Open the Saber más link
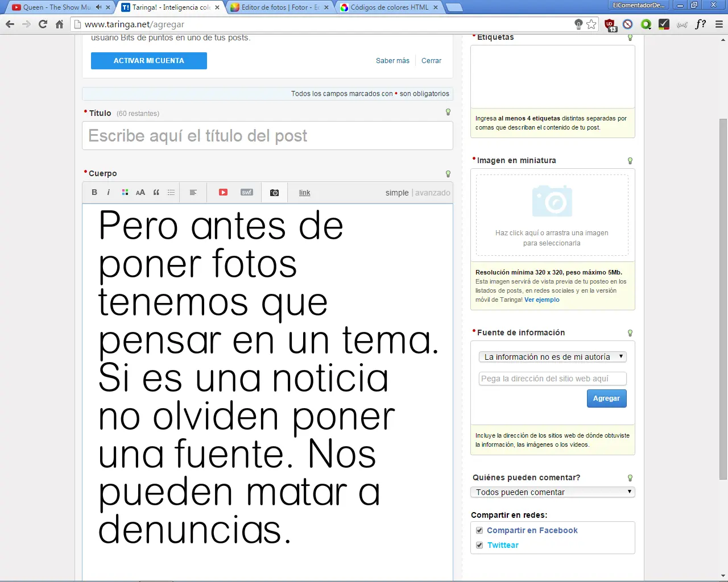 [392, 61]
